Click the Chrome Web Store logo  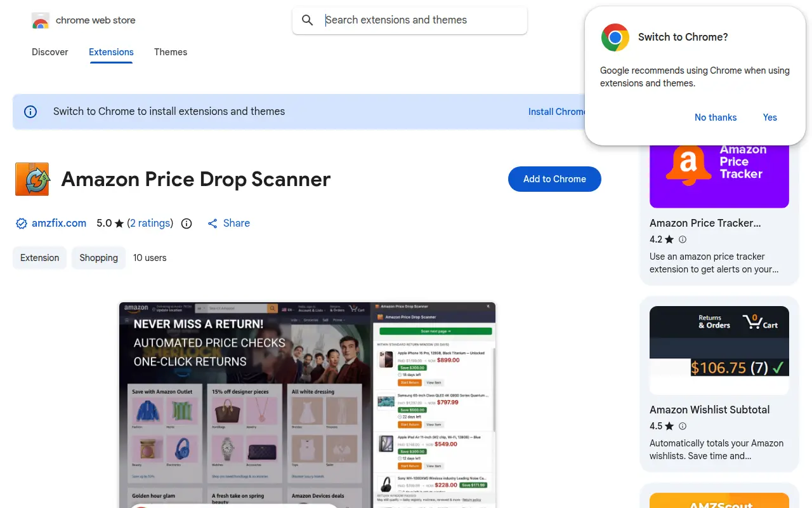[41, 21]
